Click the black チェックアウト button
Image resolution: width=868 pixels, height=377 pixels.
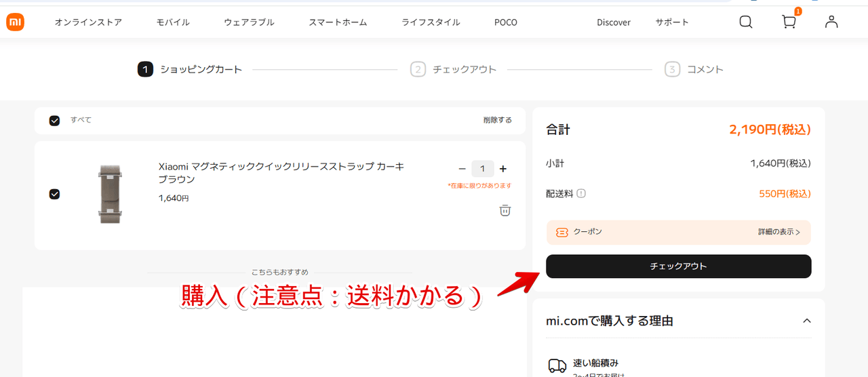click(679, 266)
